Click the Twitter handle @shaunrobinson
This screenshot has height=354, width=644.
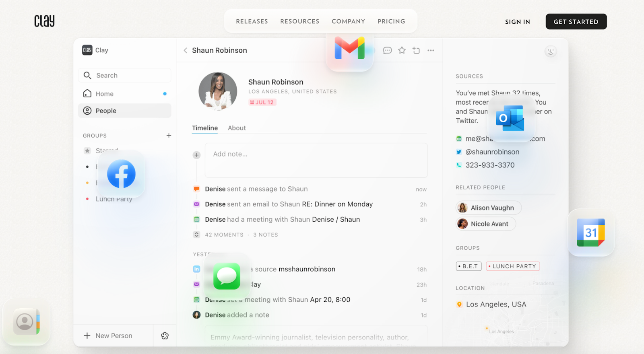492,152
